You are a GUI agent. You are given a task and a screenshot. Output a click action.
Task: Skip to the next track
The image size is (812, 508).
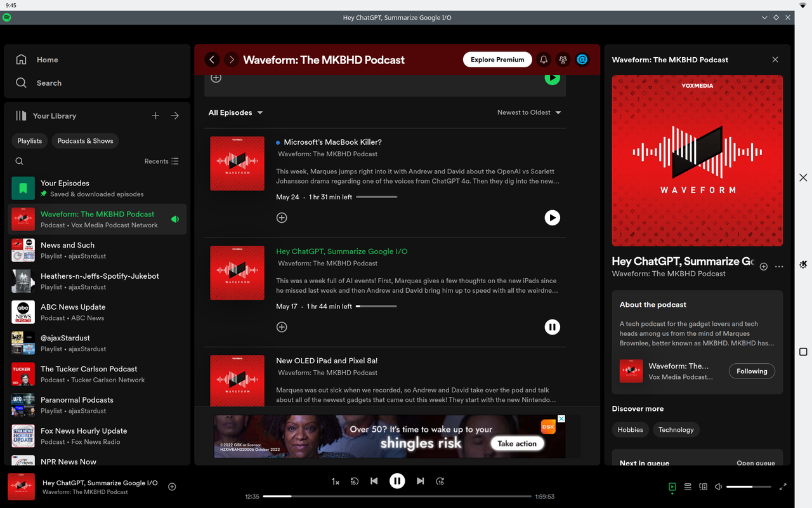coord(420,481)
